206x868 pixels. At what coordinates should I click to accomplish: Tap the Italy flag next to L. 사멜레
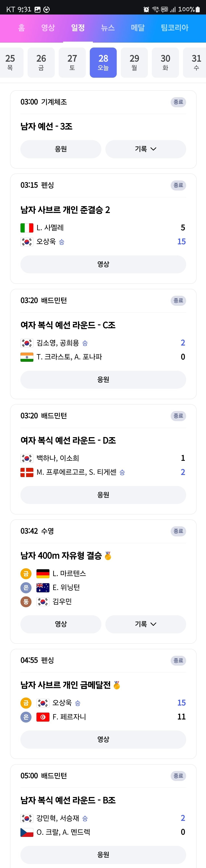27,228
